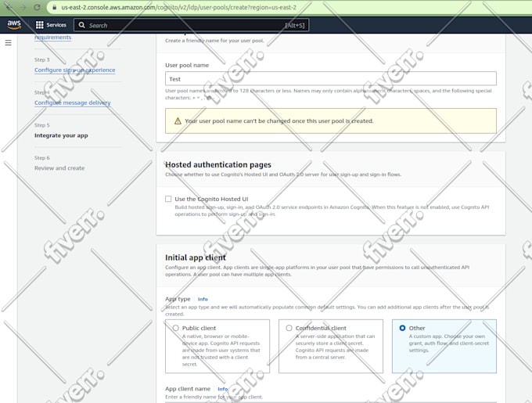Click Info link beside App type
The height and width of the screenshot is (403, 532).
[203, 299]
